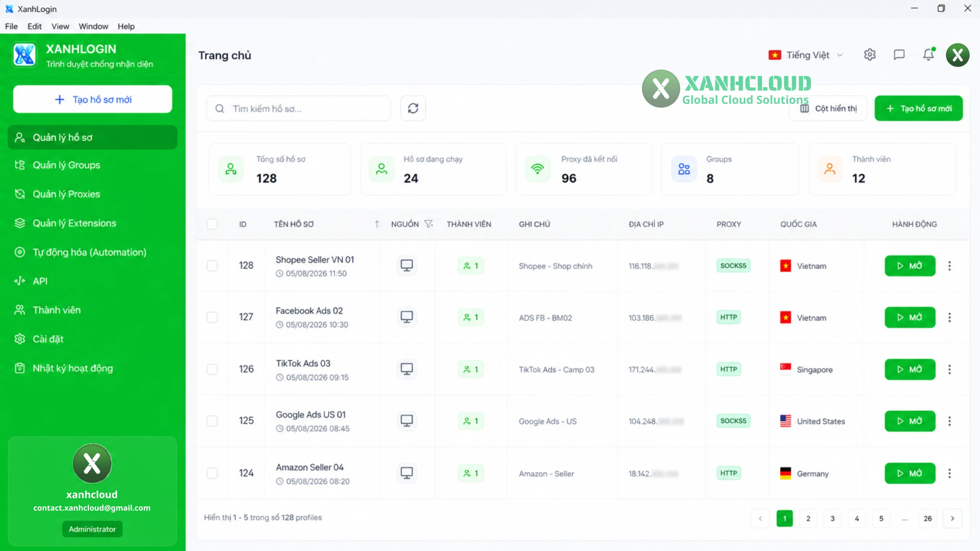
Task: Open the three-dot menu for Amazon Seller 04
Action: 949,473
